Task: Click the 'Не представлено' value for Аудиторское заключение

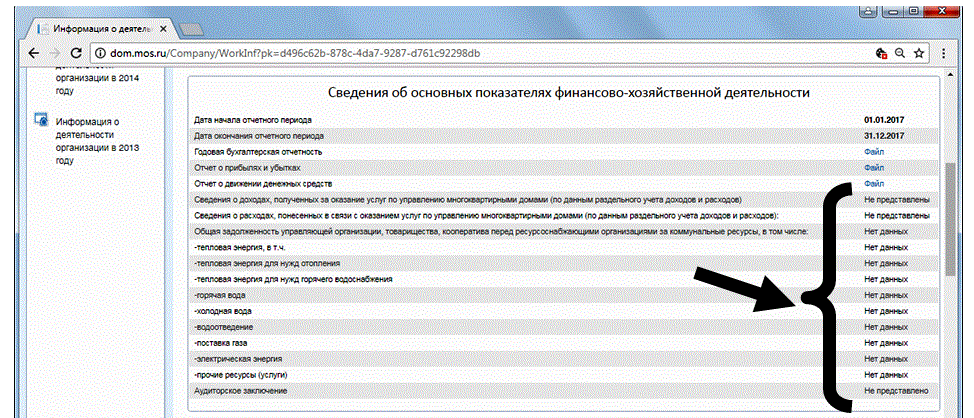Action: pyautogui.click(x=896, y=391)
